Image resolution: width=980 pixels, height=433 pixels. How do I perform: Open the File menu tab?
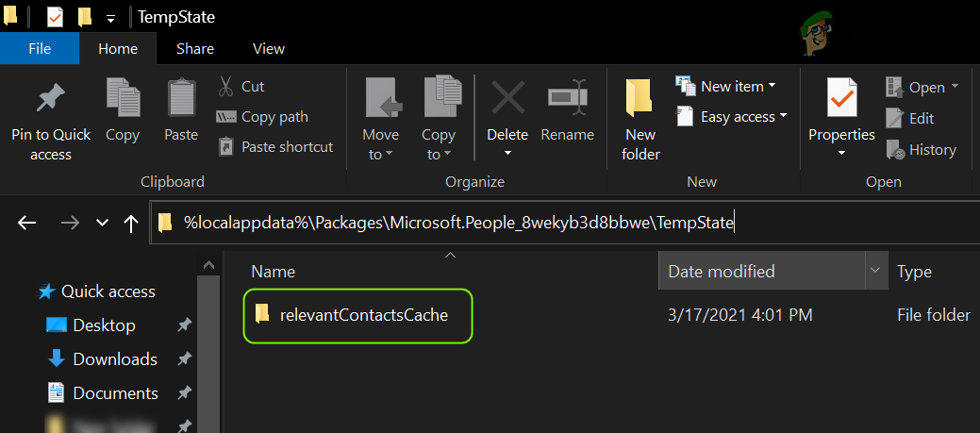(x=40, y=49)
